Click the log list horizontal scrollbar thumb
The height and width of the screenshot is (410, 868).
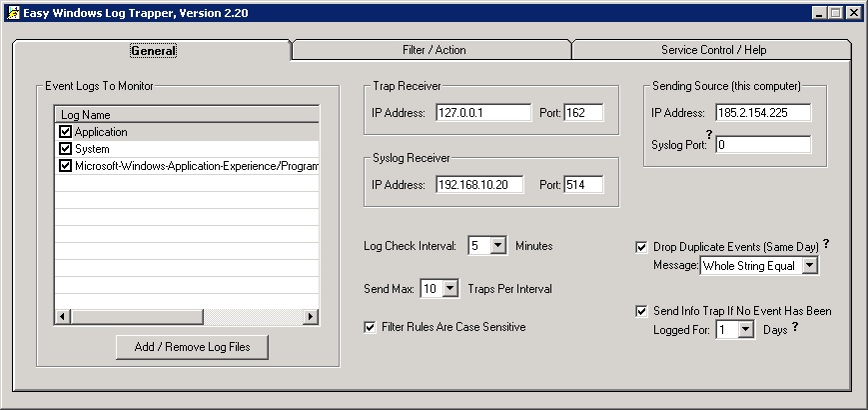click(x=137, y=317)
